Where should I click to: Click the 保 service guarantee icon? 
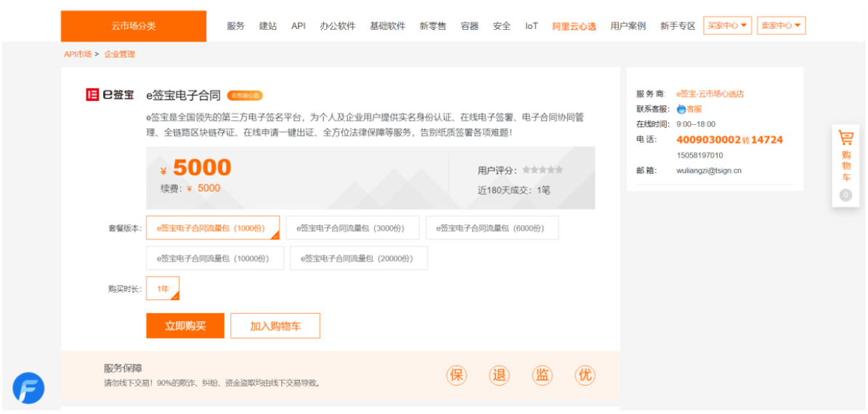[x=457, y=376]
